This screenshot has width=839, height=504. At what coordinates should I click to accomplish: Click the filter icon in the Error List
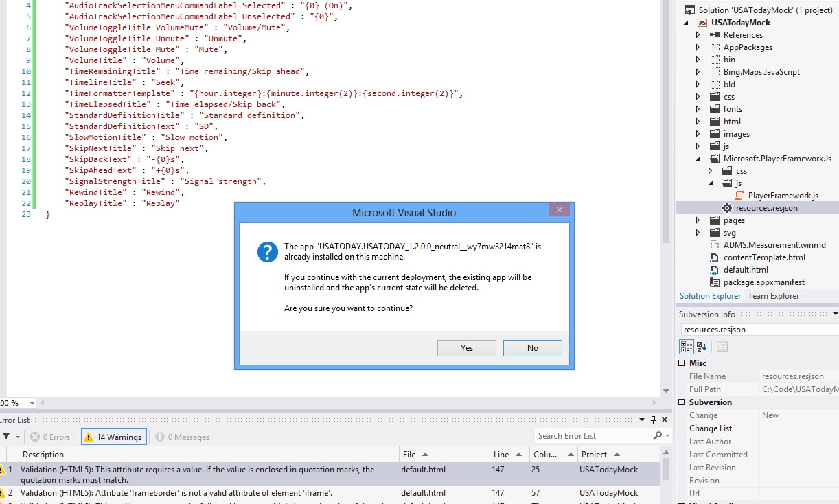tap(6, 437)
